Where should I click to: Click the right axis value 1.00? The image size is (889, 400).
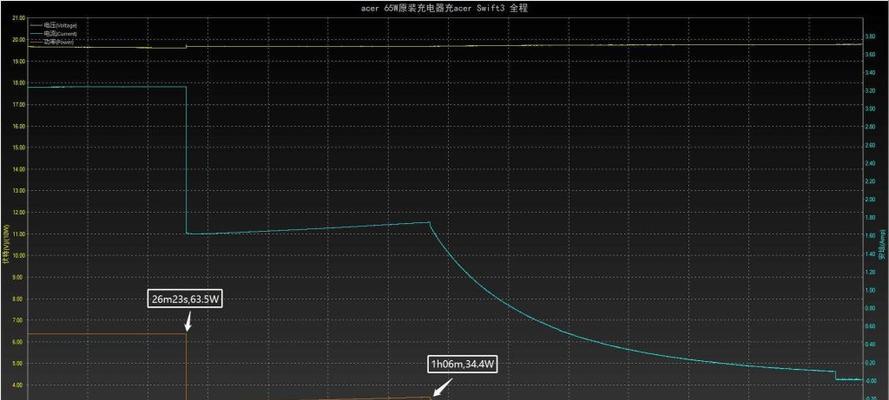pyautogui.click(x=869, y=290)
